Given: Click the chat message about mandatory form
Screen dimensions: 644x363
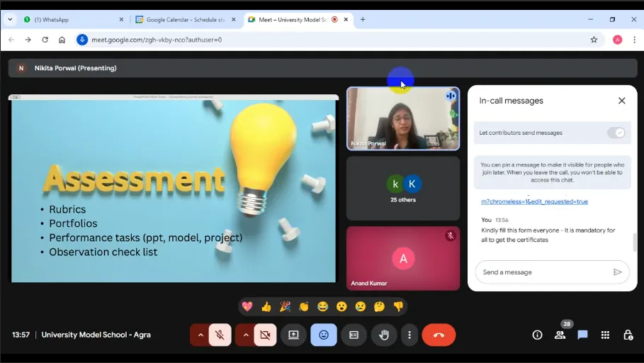Looking at the screenshot, I should [548, 235].
